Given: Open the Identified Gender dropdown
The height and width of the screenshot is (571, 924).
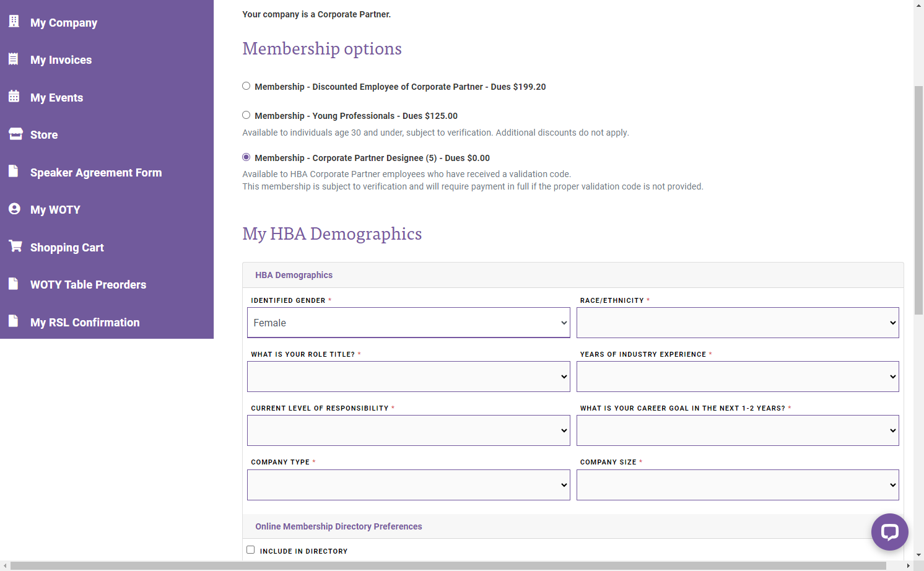Looking at the screenshot, I should pos(409,323).
